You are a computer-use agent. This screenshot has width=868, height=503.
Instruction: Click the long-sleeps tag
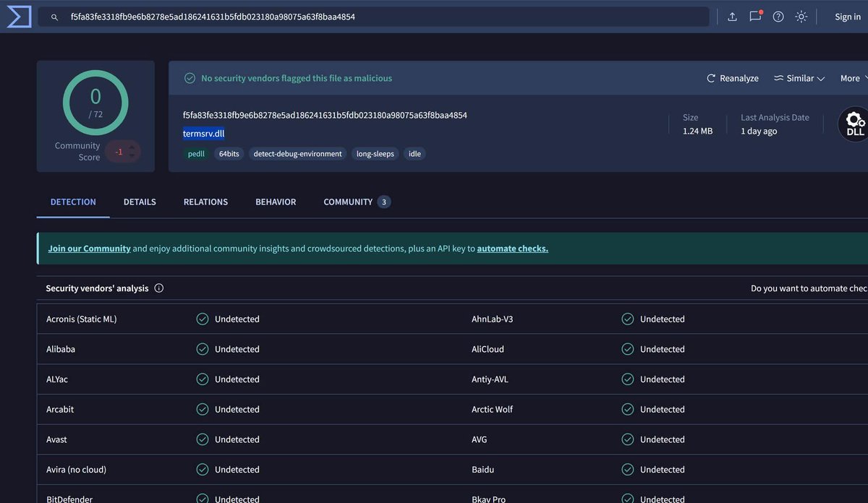[375, 154]
